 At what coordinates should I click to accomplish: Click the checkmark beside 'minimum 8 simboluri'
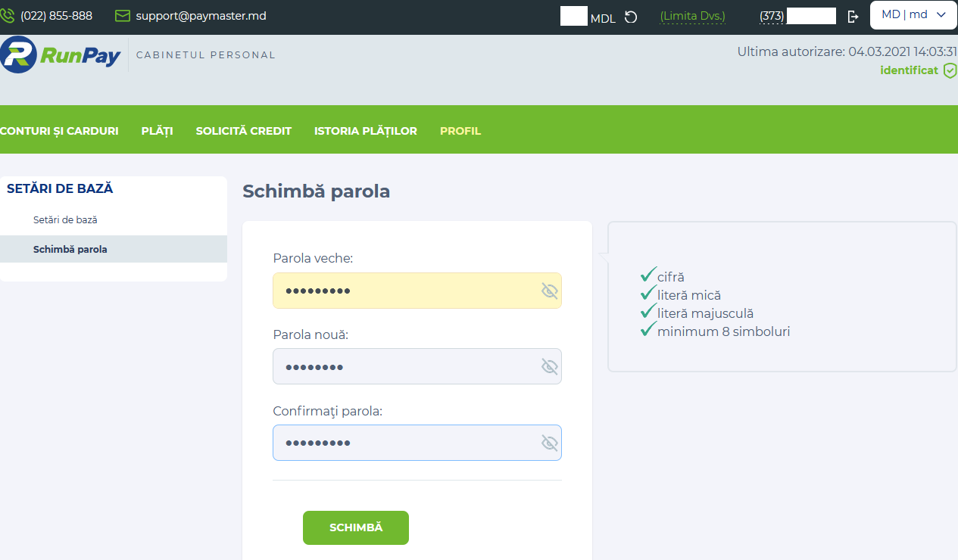click(x=648, y=329)
